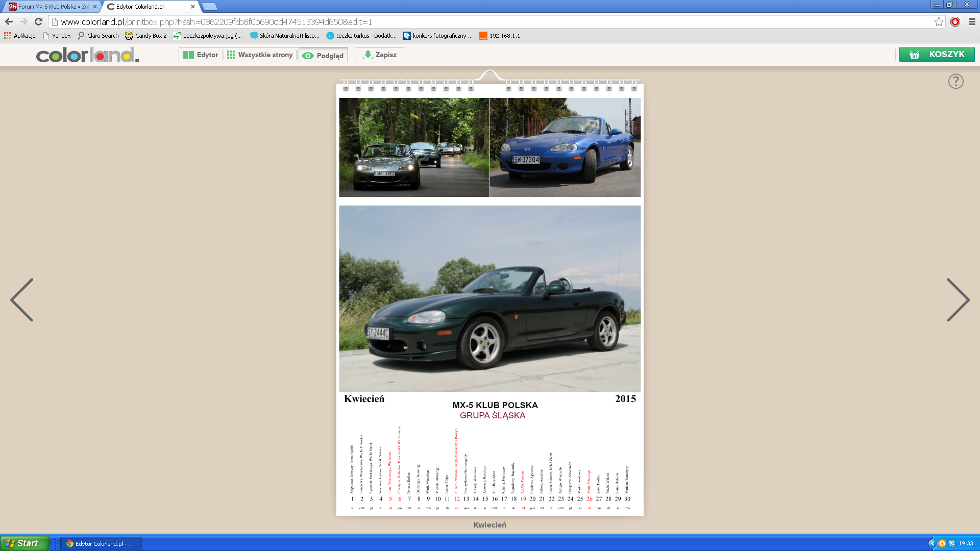980x551 pixels.
Task: Switch to Podgląd preview mode
Action: coord(323,55)
